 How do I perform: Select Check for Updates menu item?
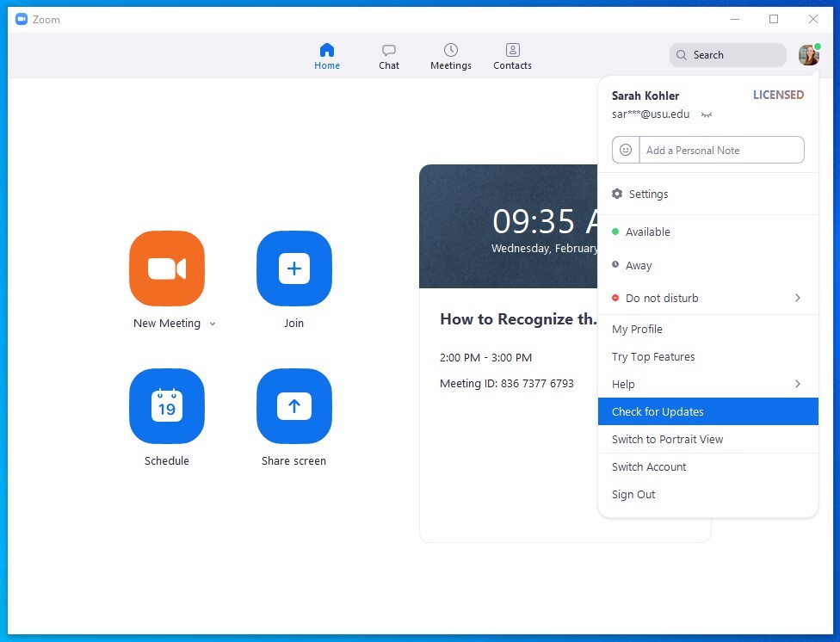click(658, 411)
